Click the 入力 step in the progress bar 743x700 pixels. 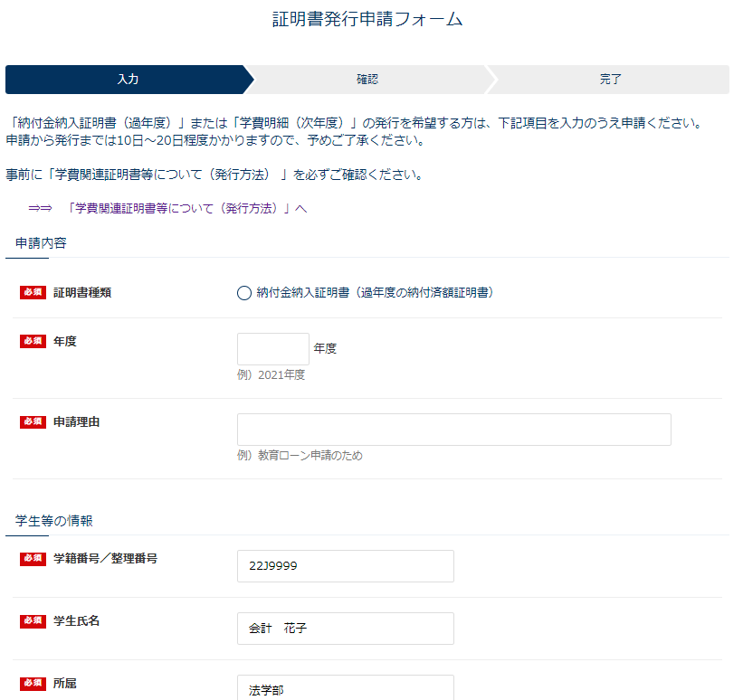(127, 80)
